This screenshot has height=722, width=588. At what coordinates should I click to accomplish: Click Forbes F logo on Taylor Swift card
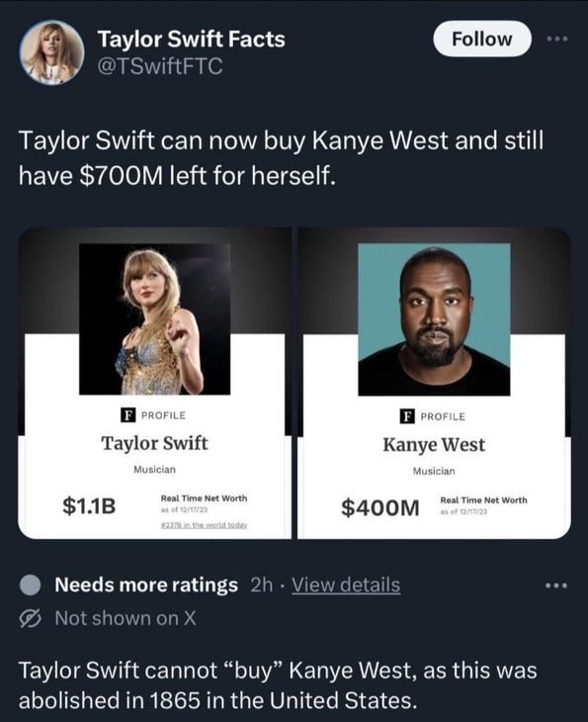127,414
